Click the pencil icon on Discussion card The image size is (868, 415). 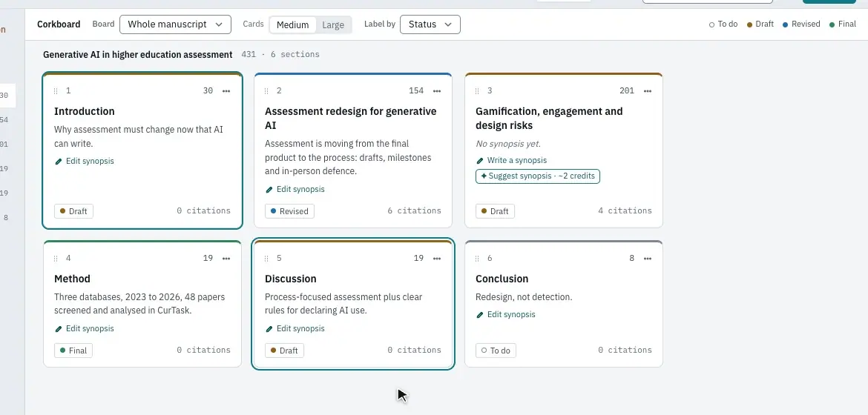(269, 329)
